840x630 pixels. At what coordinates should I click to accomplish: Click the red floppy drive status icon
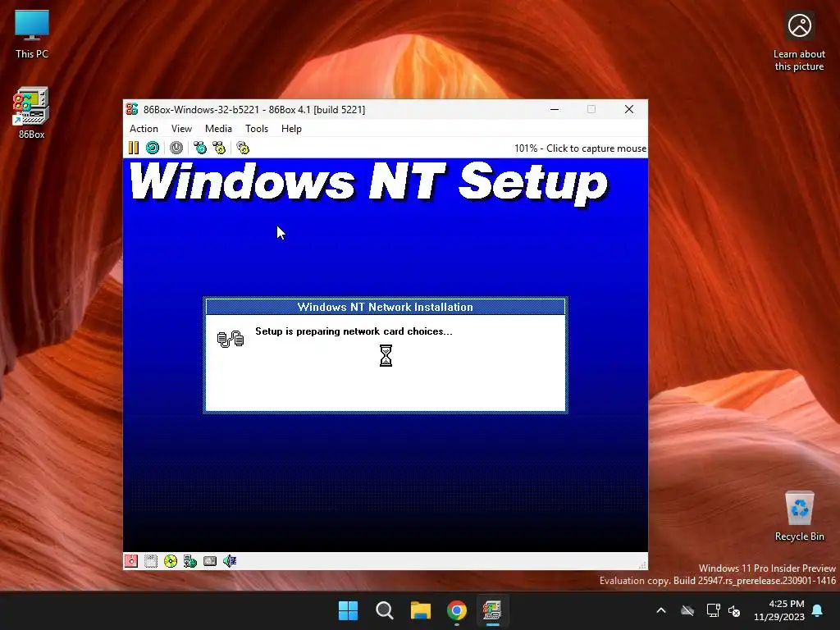[131, 561]
